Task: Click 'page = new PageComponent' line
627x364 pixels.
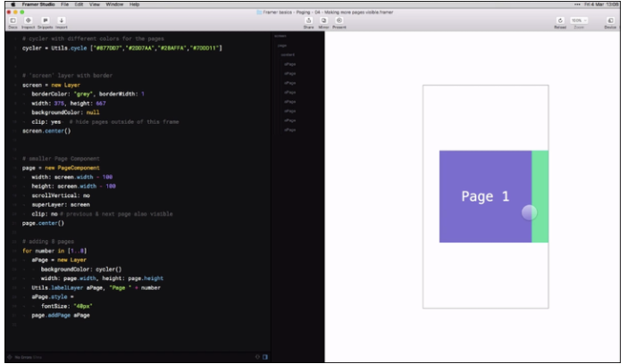Action: pyautogui.click(x=61, y=168)
